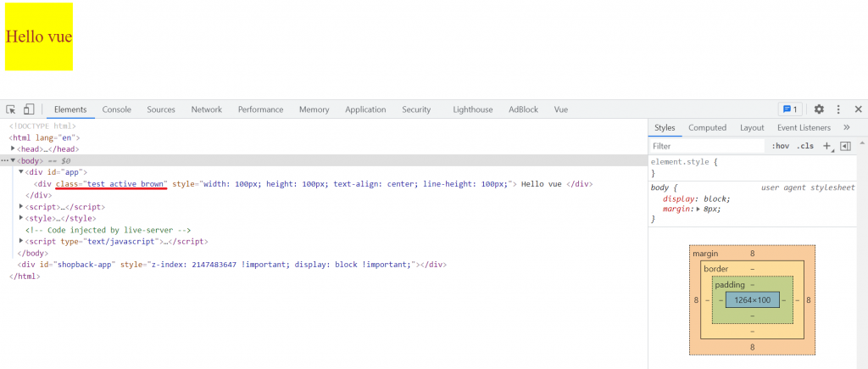This screenshot has height=369, width=868.
Task: Collapse the div id app node
Action: (x=21, y=171)
